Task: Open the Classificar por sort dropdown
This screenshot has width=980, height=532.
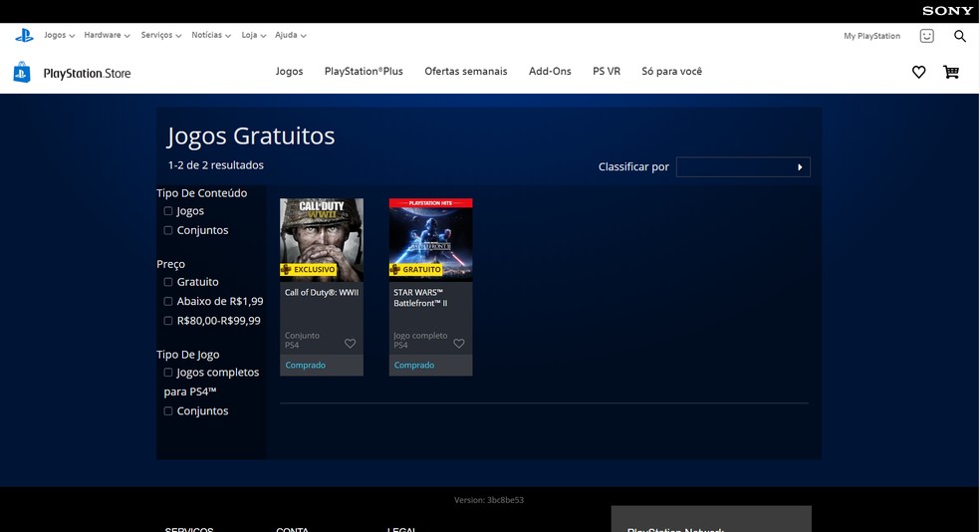Action: pos(743,167)
